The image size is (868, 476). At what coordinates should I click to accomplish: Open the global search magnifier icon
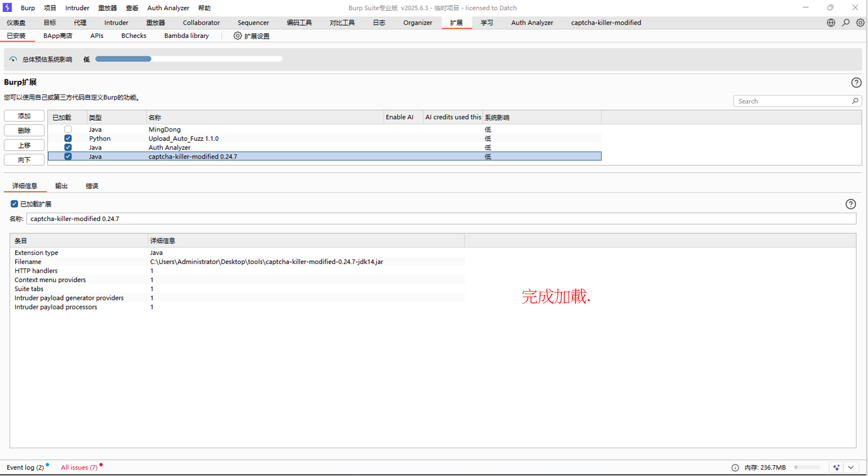pyautogui.click(x=846, y=23)
